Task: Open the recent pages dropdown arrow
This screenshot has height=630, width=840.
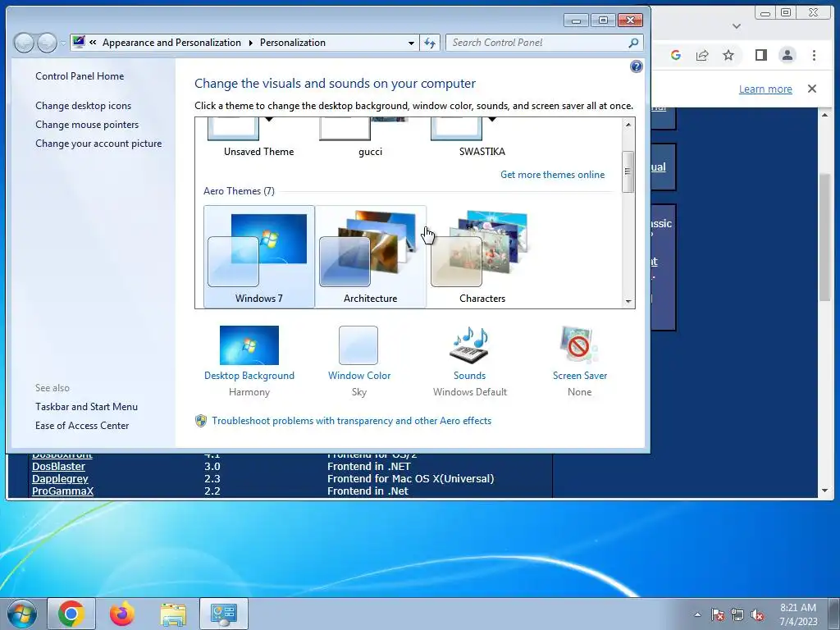Action: (63, 43)
